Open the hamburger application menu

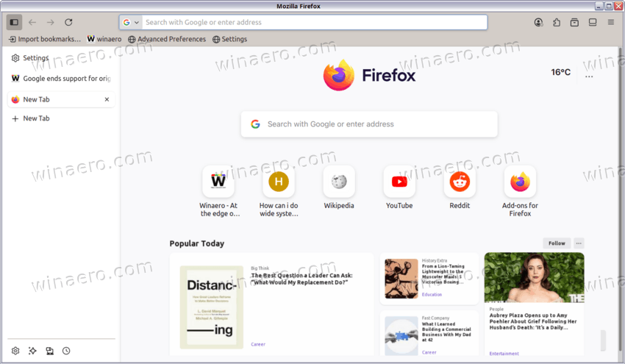pyautogui.click(x=610, y=22)
